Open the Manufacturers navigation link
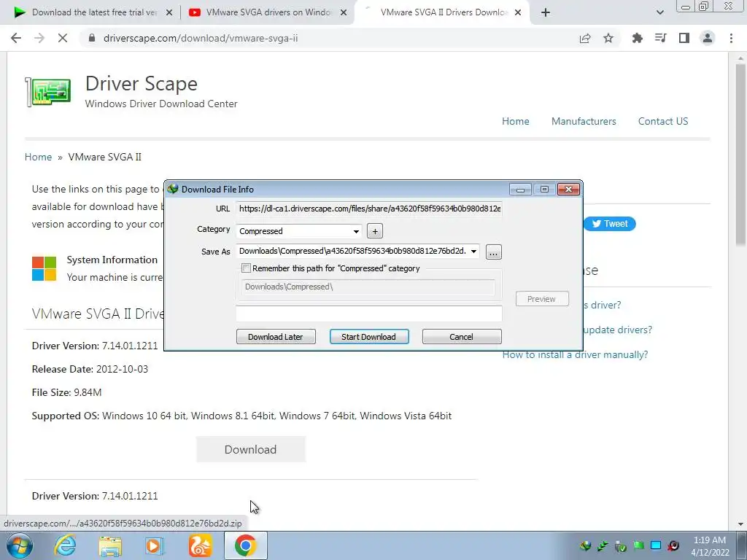Screen dimensions: 747x560 [x=584, y=121]
